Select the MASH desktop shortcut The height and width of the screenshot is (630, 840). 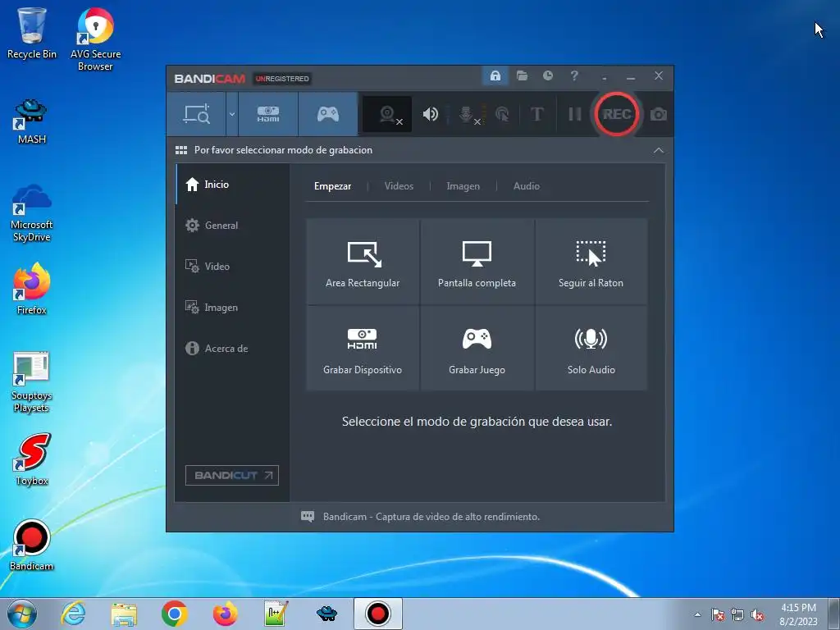click(32, 121)
